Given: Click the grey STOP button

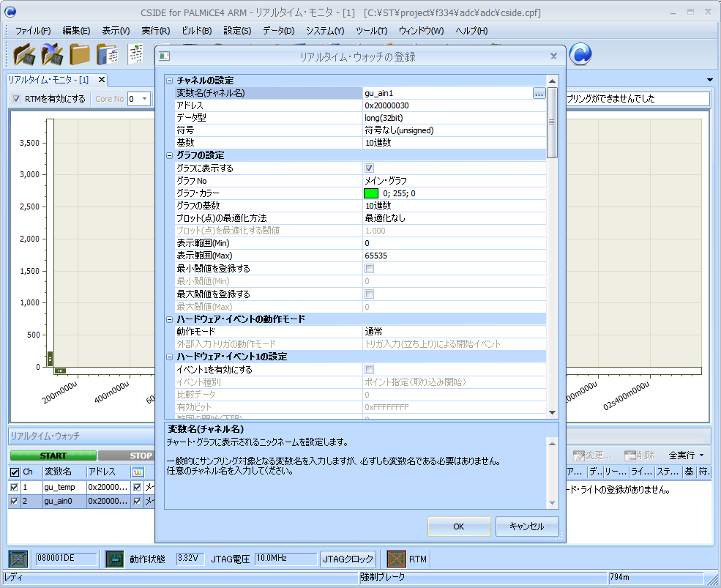Looking at the screenshot, I should coord(127,455).
